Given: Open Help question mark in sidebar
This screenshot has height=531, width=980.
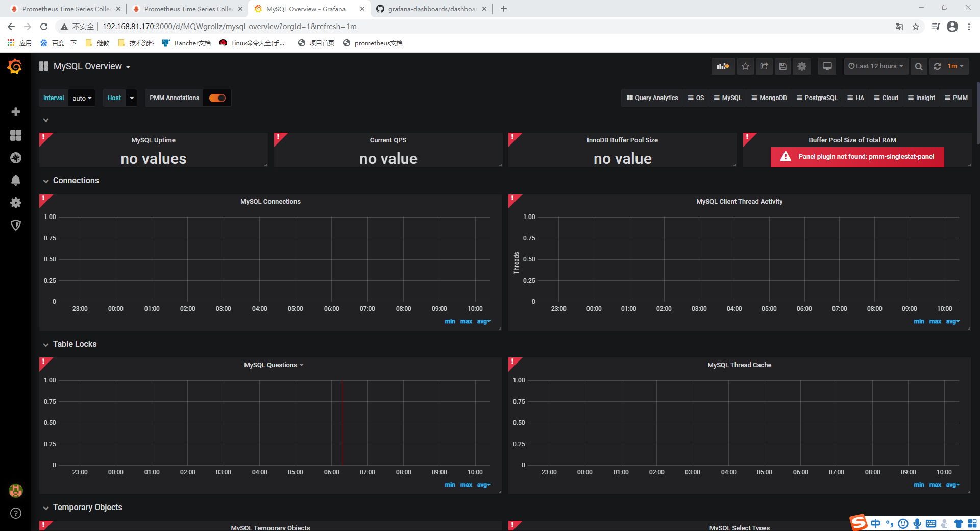Looking at the screenshot, I should (16, 513).
